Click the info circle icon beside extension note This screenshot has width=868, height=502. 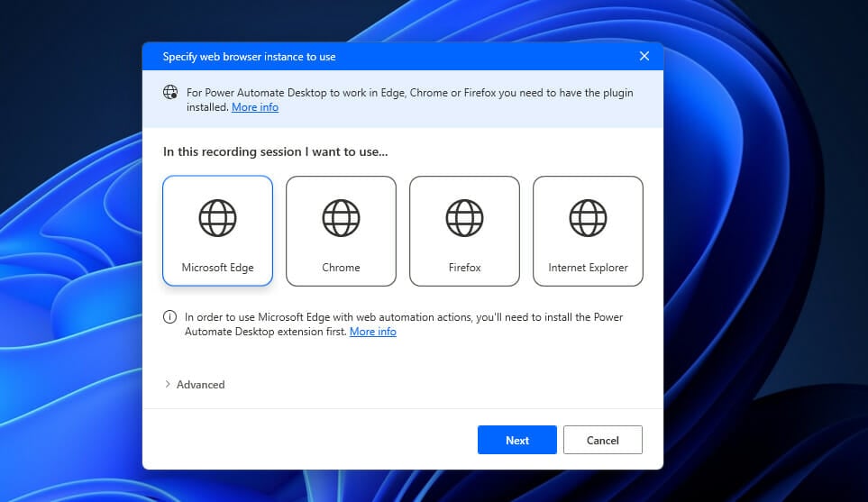(x=170, y=316)
